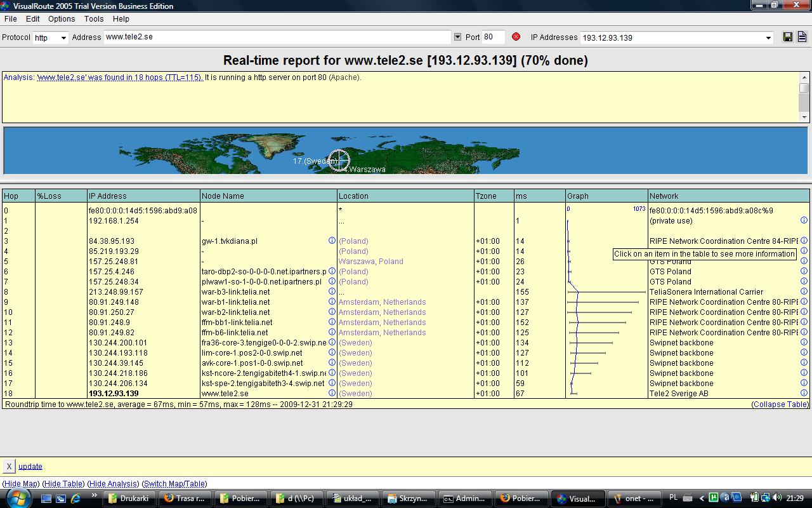The height and width of the screenshot is (508, 812).
Task: Expand the Address history dropdown arrow
Action: [457, 37]
